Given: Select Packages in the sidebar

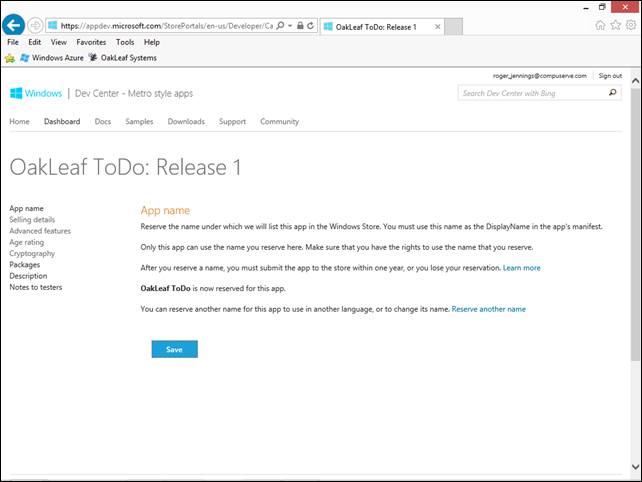Looking at the screenshot, I should point(25,265).
